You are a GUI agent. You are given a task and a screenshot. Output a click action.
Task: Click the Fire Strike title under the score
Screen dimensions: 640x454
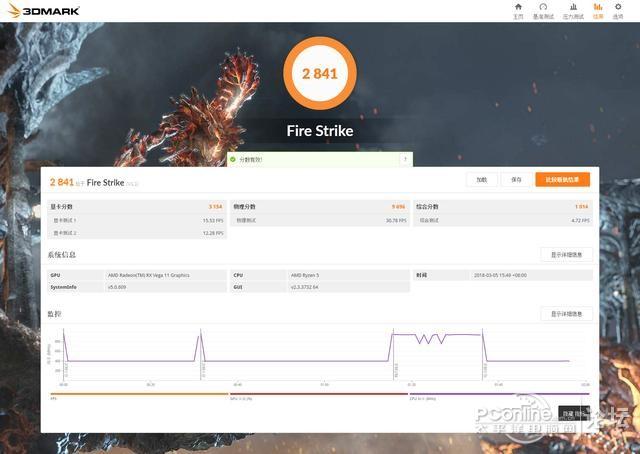pos(320,131)
